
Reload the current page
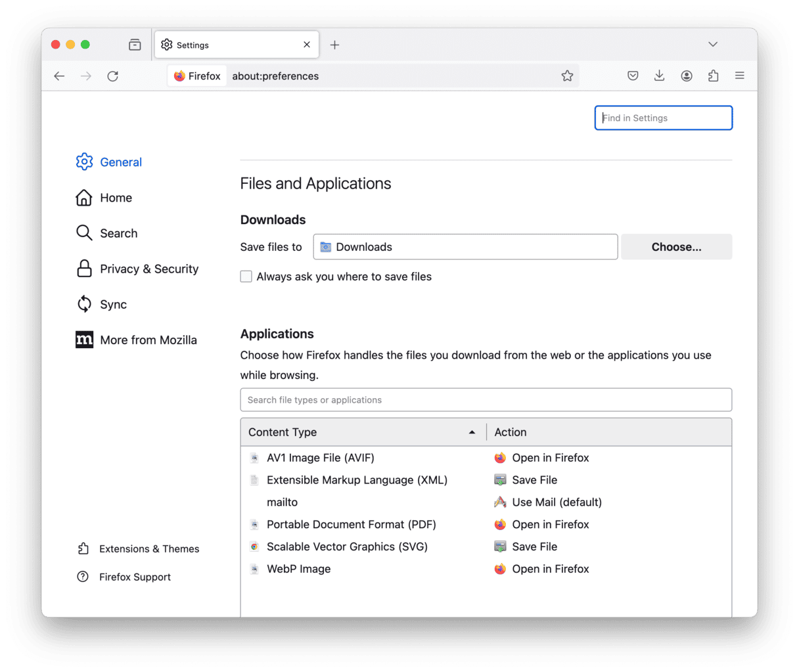[113, 76]
